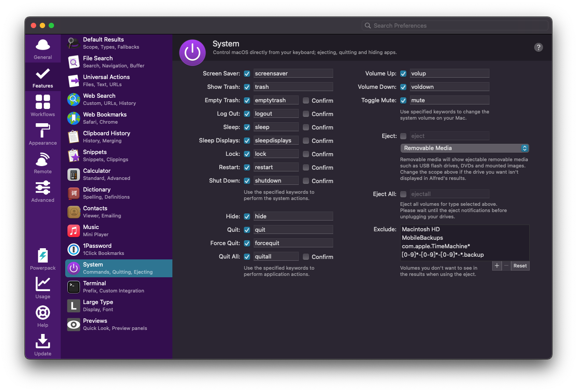The height and width of the screenshot is (392, 577).
Task: Click the Search Preferences field
Action: pos(455,25)
